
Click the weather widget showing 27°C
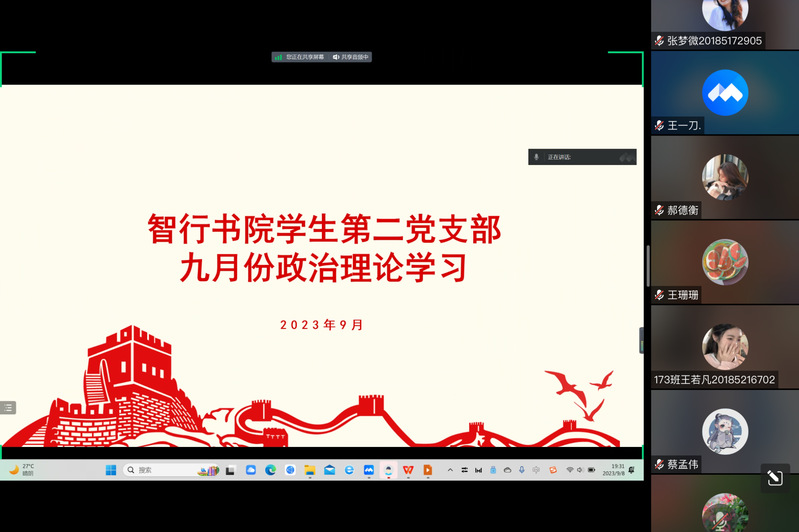pos(22,470)
